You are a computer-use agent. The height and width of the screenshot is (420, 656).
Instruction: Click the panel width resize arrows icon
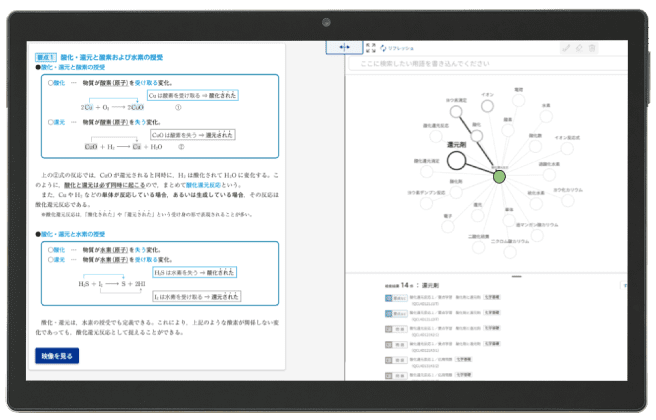coord(344,47)
